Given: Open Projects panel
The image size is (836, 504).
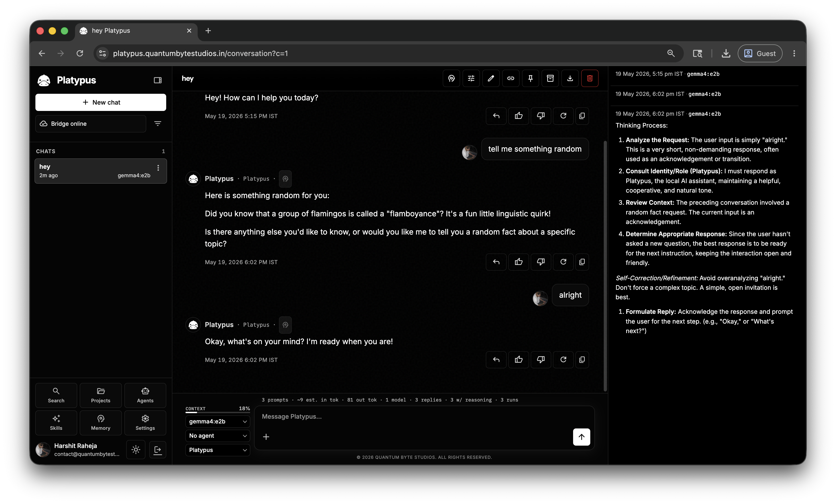Looking at the screenshot, I should 101,395.
